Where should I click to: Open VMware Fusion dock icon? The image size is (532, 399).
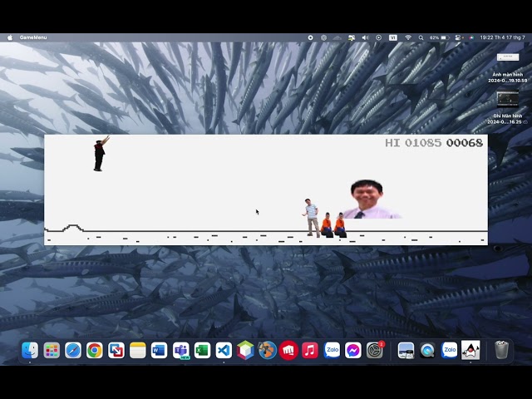(x=116, y=351)
